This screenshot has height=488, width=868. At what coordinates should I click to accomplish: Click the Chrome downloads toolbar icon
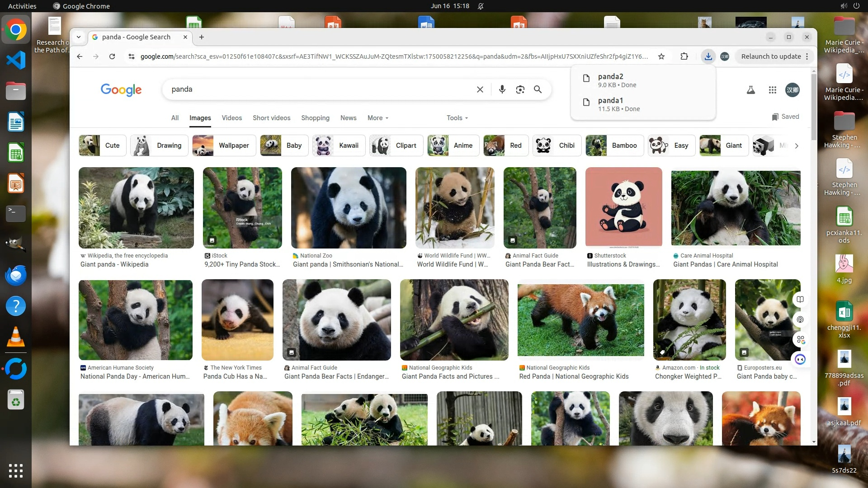point(708,56)
